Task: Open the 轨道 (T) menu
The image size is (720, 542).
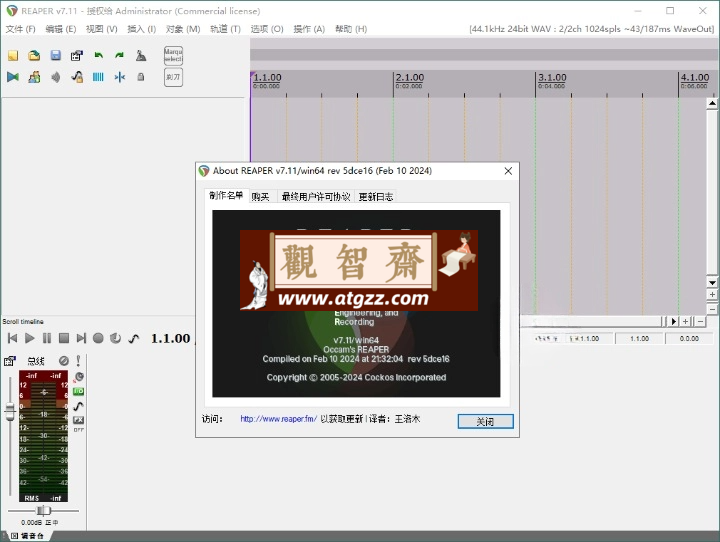Action: (225, 29)
